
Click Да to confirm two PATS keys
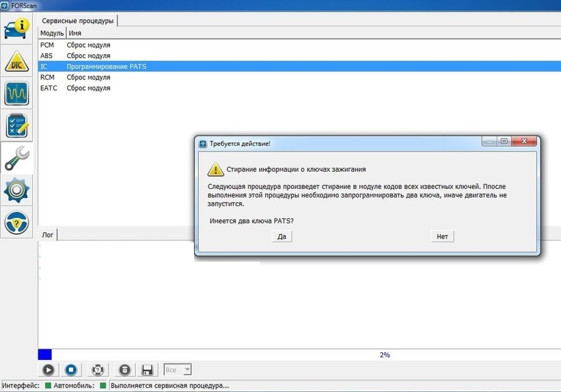282,237
